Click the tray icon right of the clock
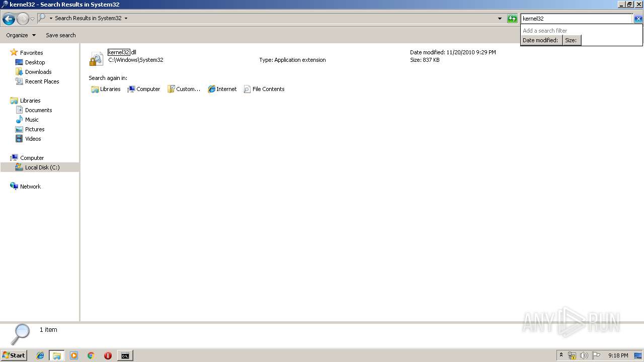The image size is (644, 362). pos(638,355)
